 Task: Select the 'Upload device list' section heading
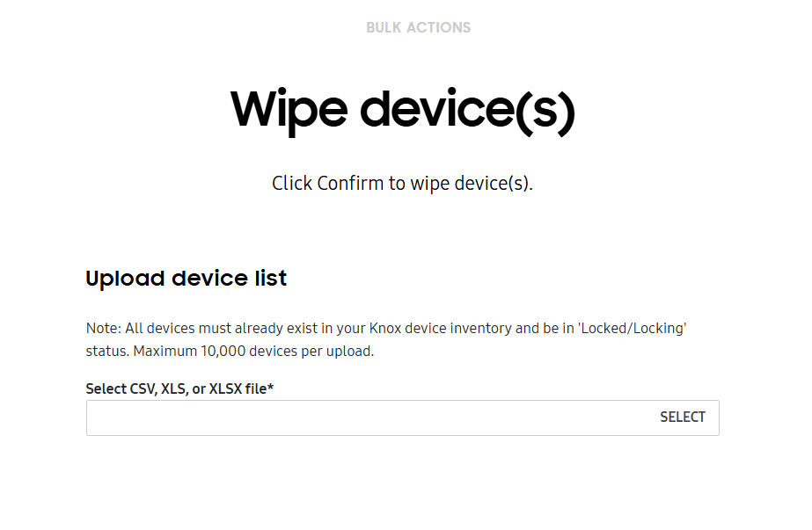pyautogui.click(x=185, y=278)
